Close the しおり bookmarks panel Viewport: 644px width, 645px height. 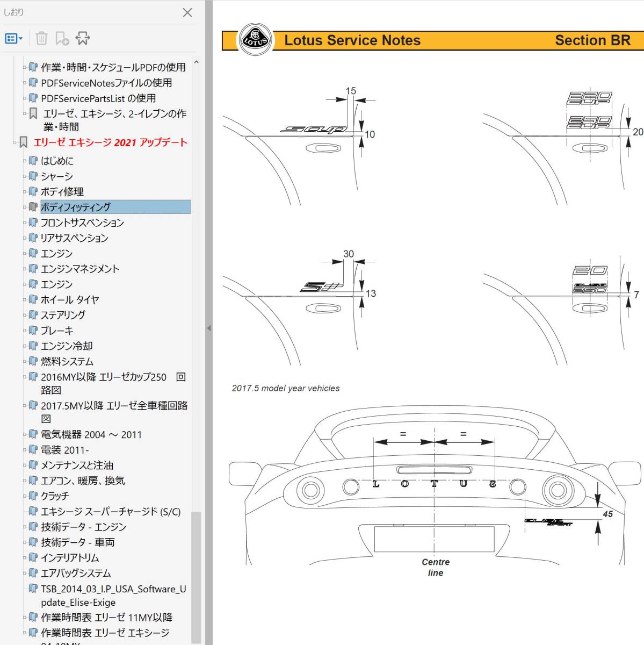tap(187, 12)
